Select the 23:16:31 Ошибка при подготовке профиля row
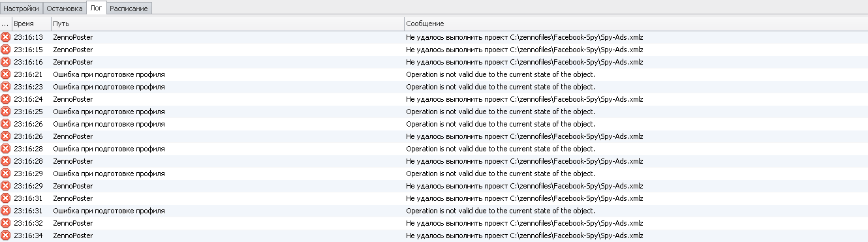The image size is (868, 242). (x=434, y=211)
